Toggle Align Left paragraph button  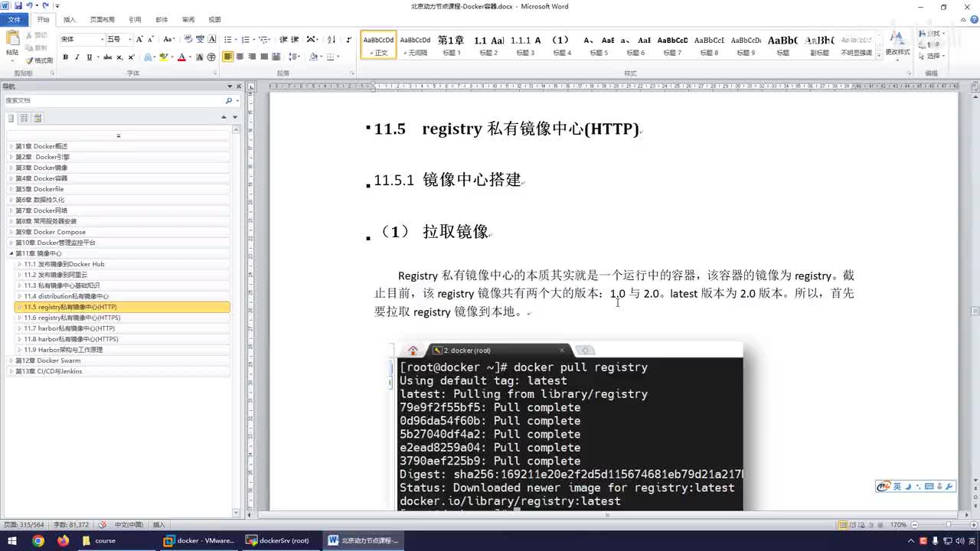[228, 57]
